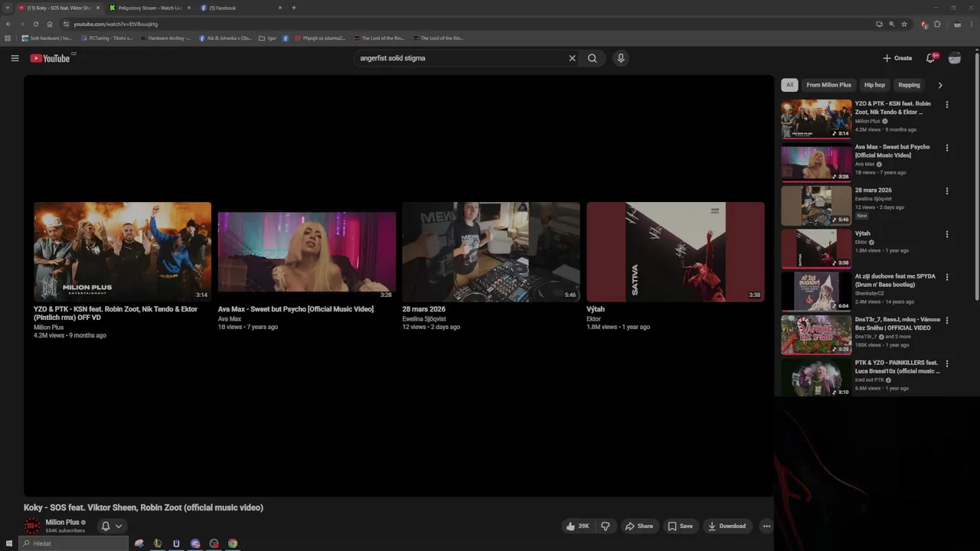Image resolution: width=980 pixels, height=551 pixels.
Task: Open options for Výtah sidebar video
Action: [947, 234]
